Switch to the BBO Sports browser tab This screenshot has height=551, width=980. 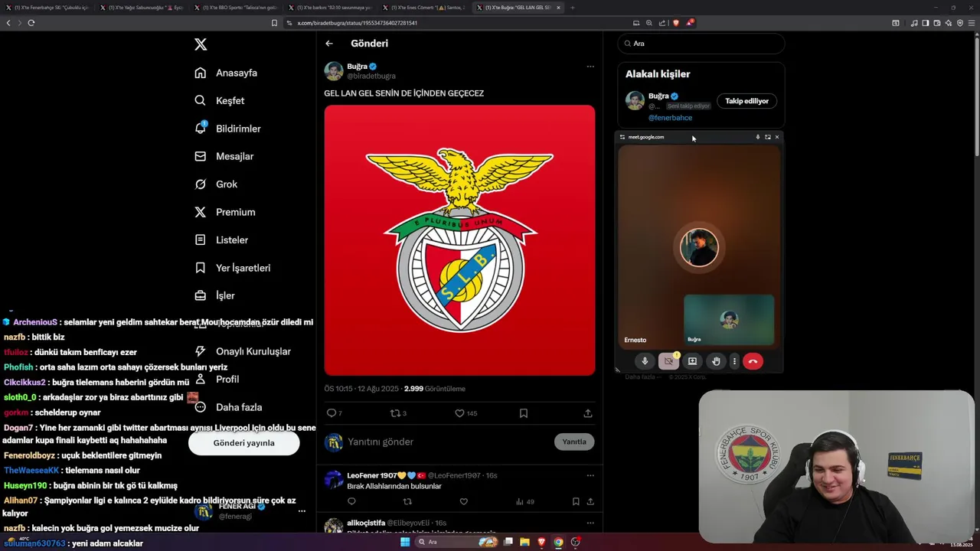pyautogui.click(x=238, y=8)
